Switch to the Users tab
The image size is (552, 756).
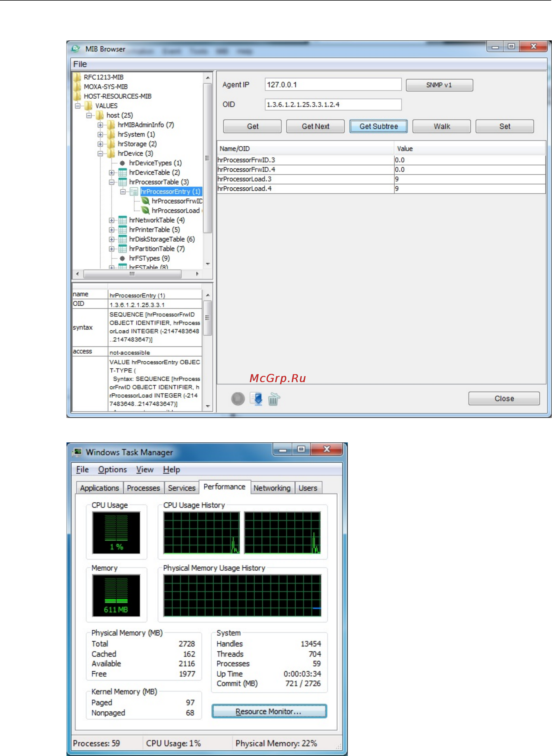coord(308,488)
